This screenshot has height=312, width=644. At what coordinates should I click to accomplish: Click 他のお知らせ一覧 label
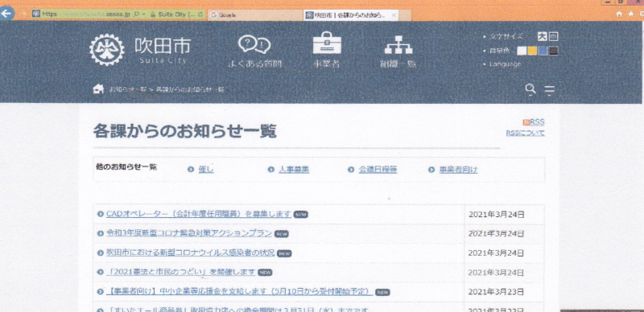(x=126, y=166)
